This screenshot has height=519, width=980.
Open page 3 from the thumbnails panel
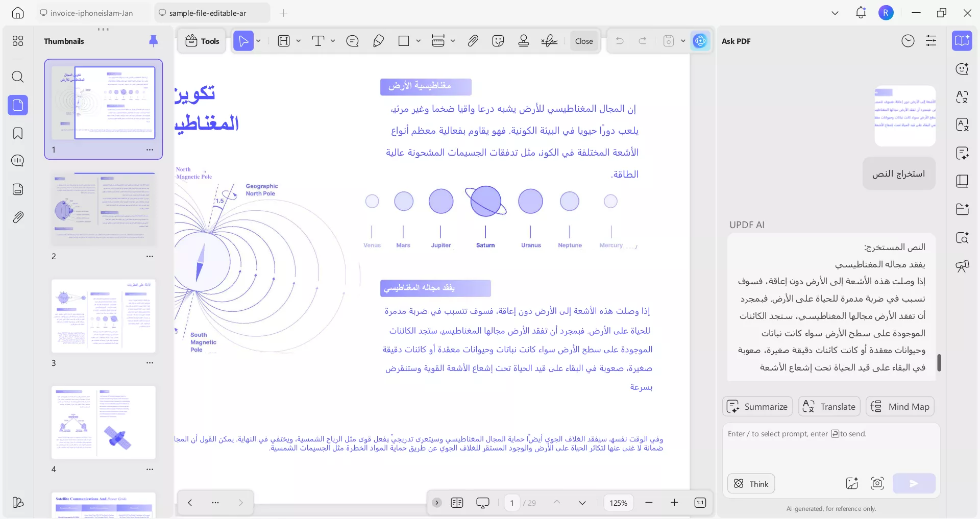(103, 316)
